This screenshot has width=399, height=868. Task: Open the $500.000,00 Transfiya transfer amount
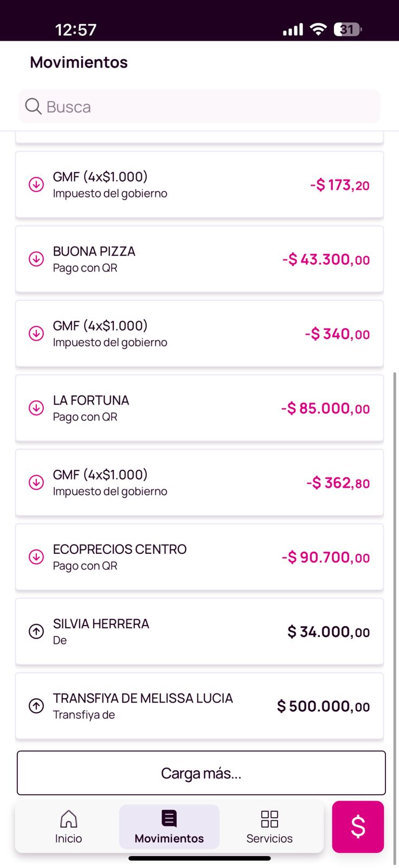coord(324,706)
